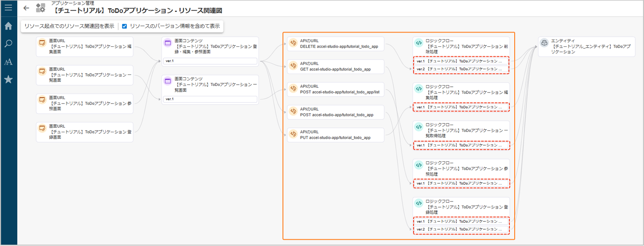Viewport: 644px width, 246px height.
Task: Open search from sidebar magnifier icon
Action: 8,44
